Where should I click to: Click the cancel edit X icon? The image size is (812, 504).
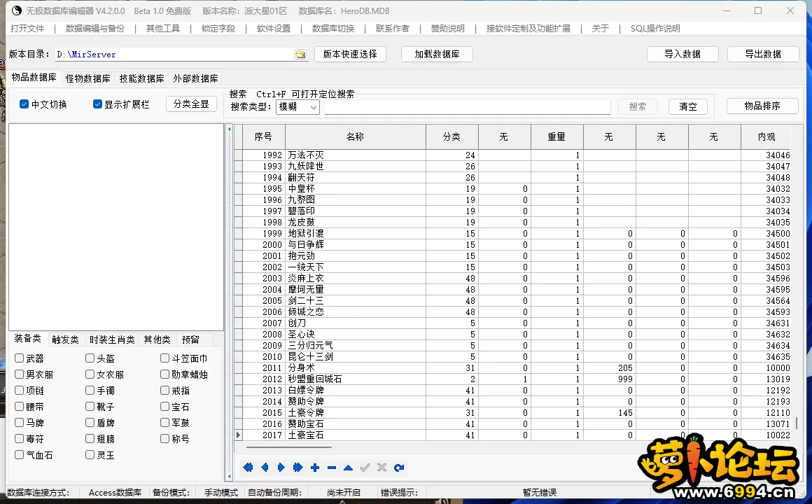click(381, 468)
